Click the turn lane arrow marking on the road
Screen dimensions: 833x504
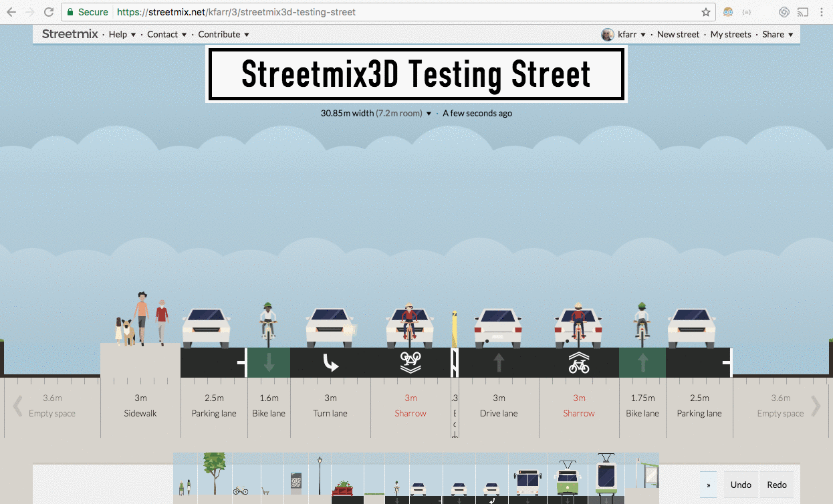coord(330,363)
